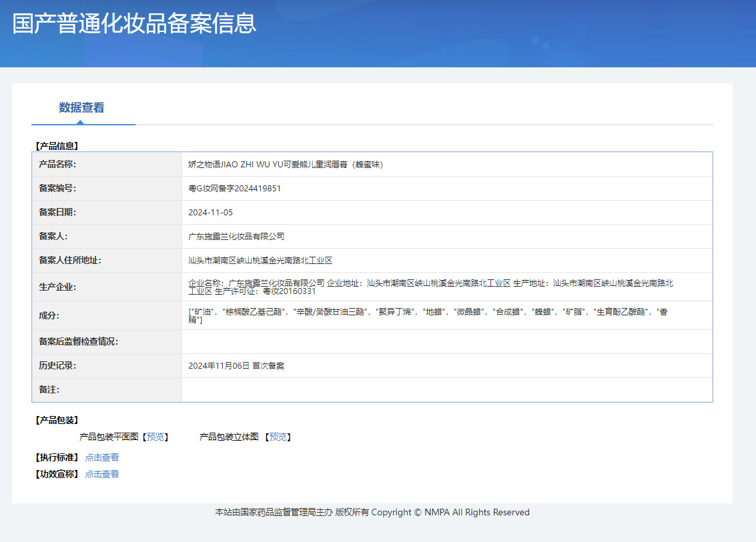
Task: Click the NMPA copyright footer text
Action: tap(372, 512)
